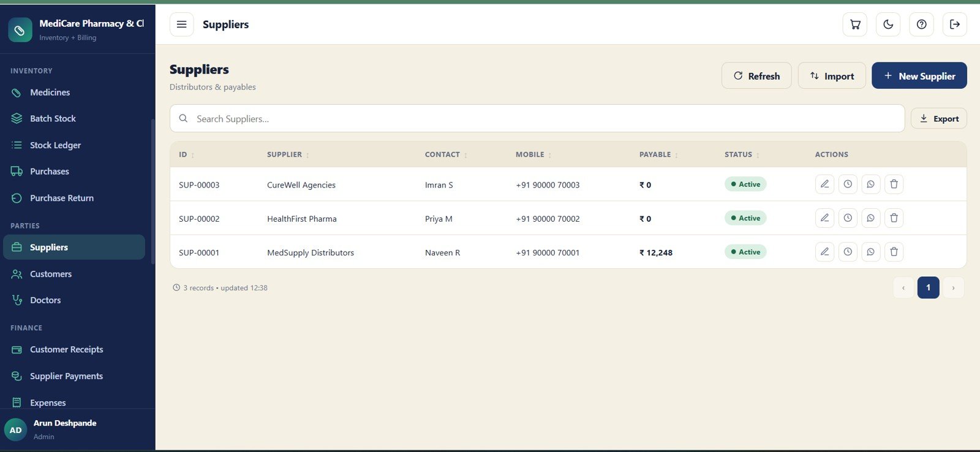
Task: Sort table by SUPPLIER column
Action: point(288,155)
